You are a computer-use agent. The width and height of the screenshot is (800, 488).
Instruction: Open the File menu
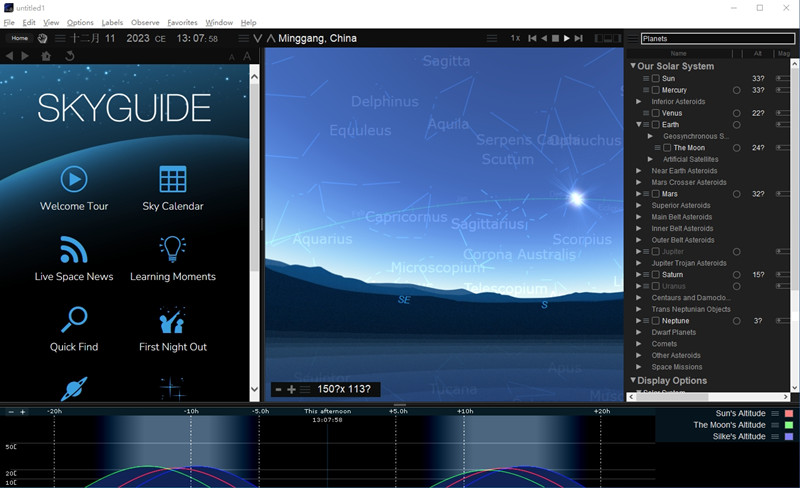pyautogui.click(x=9, y=22)
